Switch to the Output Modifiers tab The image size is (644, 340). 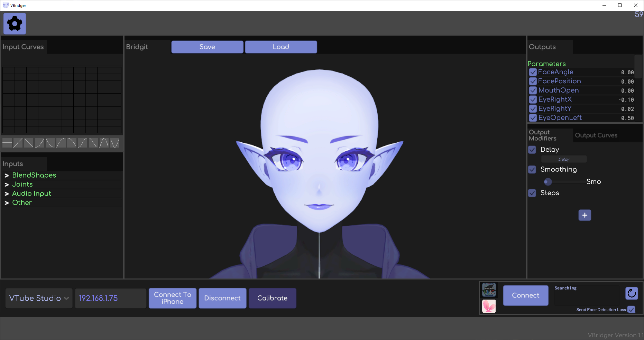tap(543, 135)
